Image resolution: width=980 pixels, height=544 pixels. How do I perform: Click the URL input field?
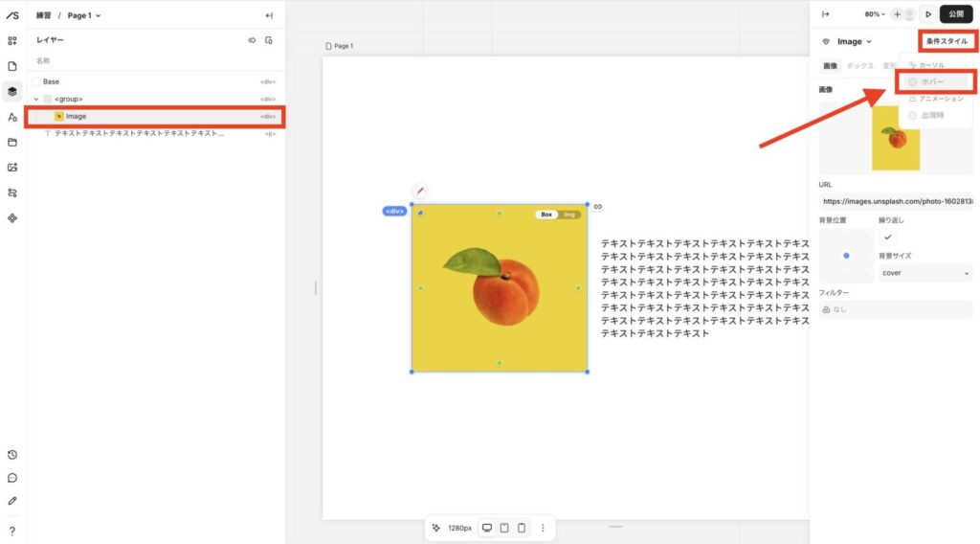coord(895,202)
